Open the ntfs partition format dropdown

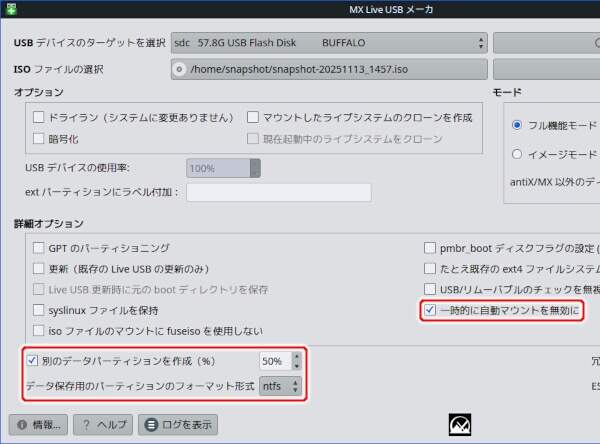pos(280,386)
